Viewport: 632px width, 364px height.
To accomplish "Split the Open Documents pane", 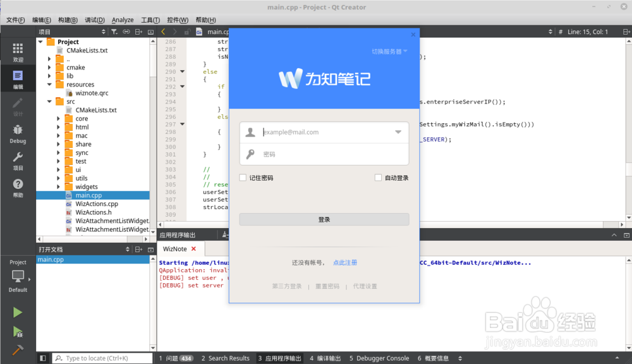I will click(x=138, y=250).
